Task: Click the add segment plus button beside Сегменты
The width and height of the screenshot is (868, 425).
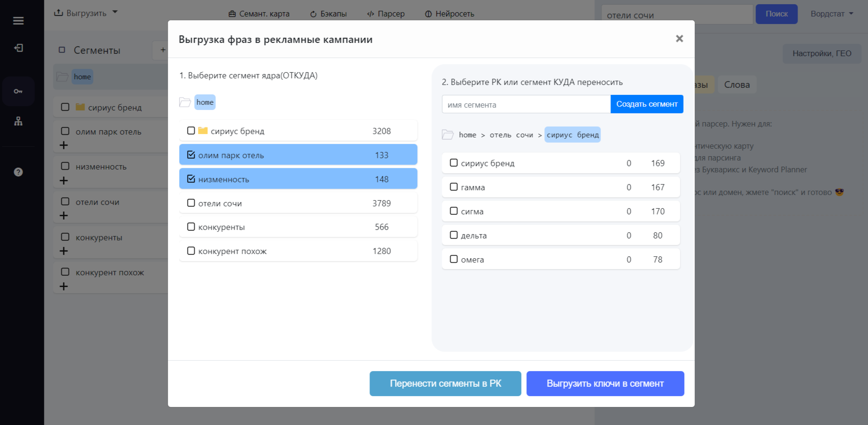Action: point(163,50)
